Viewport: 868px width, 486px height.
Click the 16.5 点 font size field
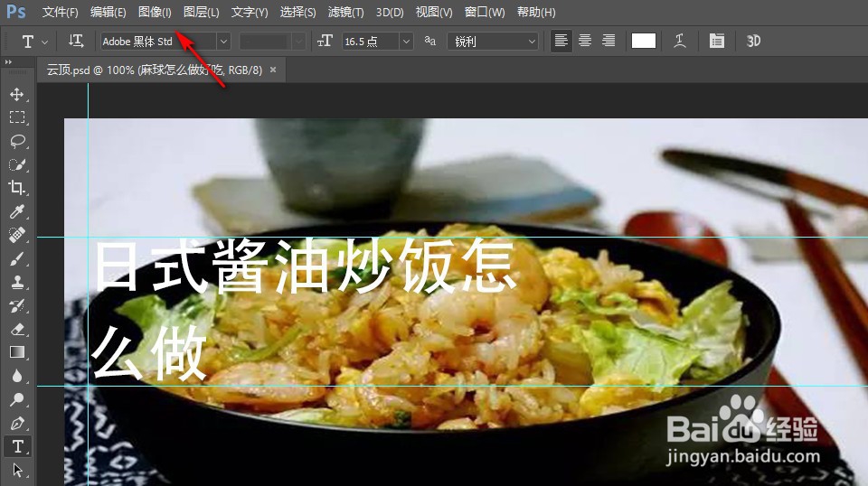[x=370, y=41]
